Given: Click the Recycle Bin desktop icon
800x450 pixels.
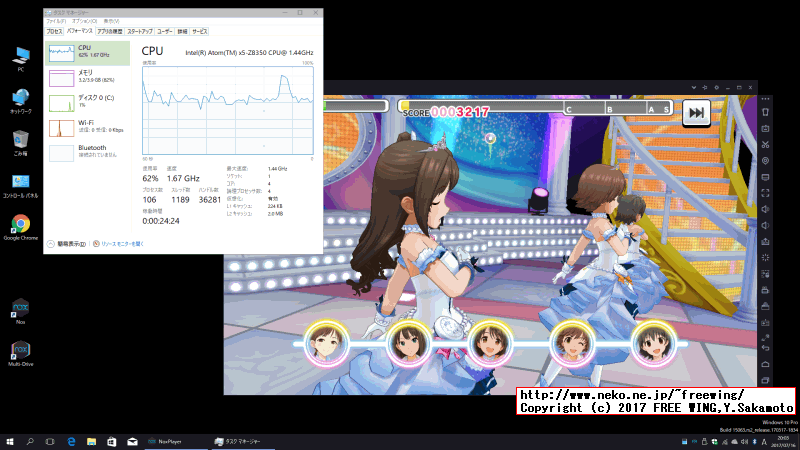Looking at the screenshot, I should [x=21, y=143].
